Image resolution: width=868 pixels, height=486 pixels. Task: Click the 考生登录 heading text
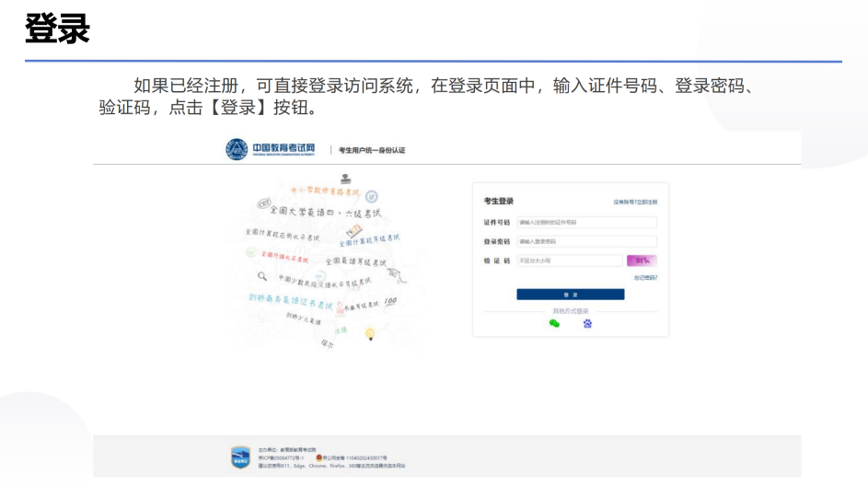click(x=499, y=201)
